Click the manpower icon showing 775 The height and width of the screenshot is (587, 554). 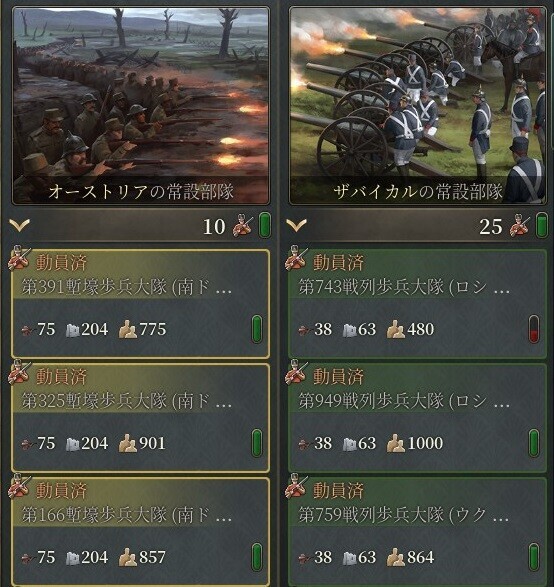(128, 329)
